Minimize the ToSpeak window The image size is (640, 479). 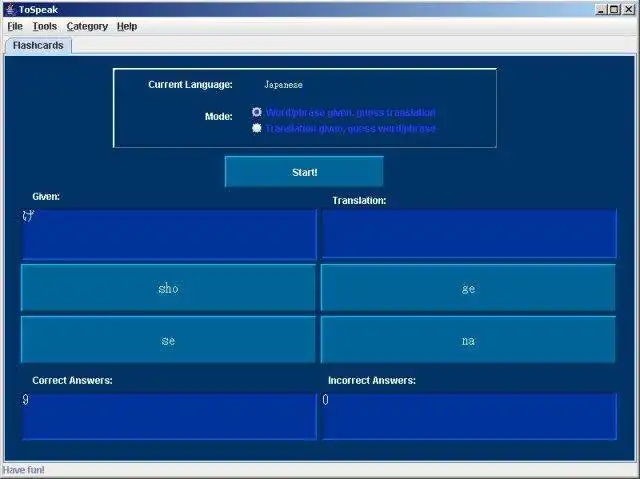tap(601, 9)
